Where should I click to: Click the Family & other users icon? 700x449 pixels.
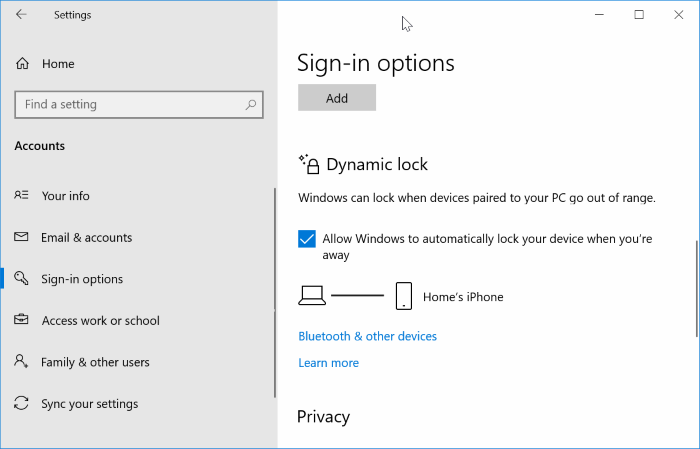pos(21,362)
